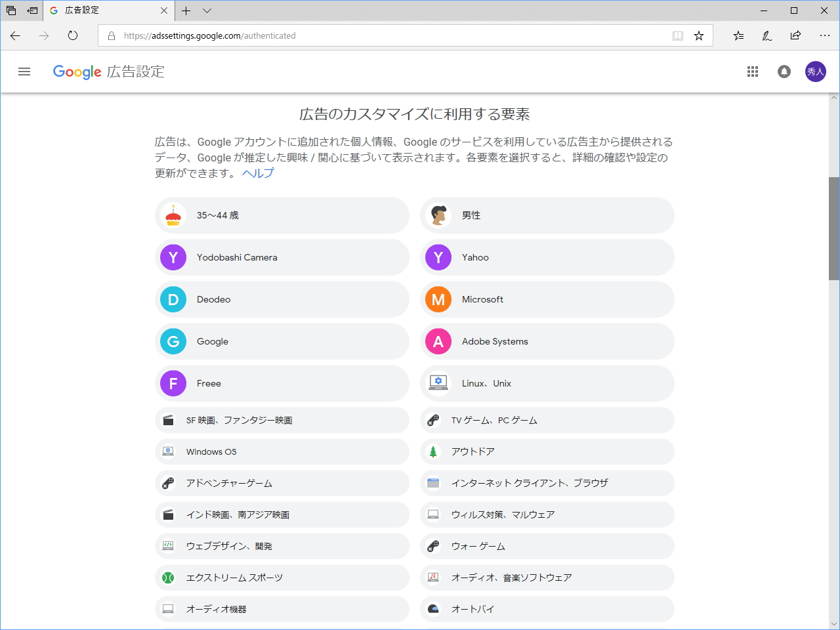Click the male gender avatar icon
Screen dimensions: 840x630
click(x=438, y=215)
